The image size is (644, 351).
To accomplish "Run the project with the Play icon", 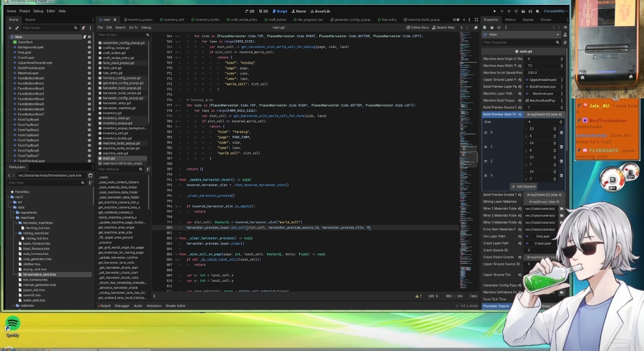I will coord(494,11).
